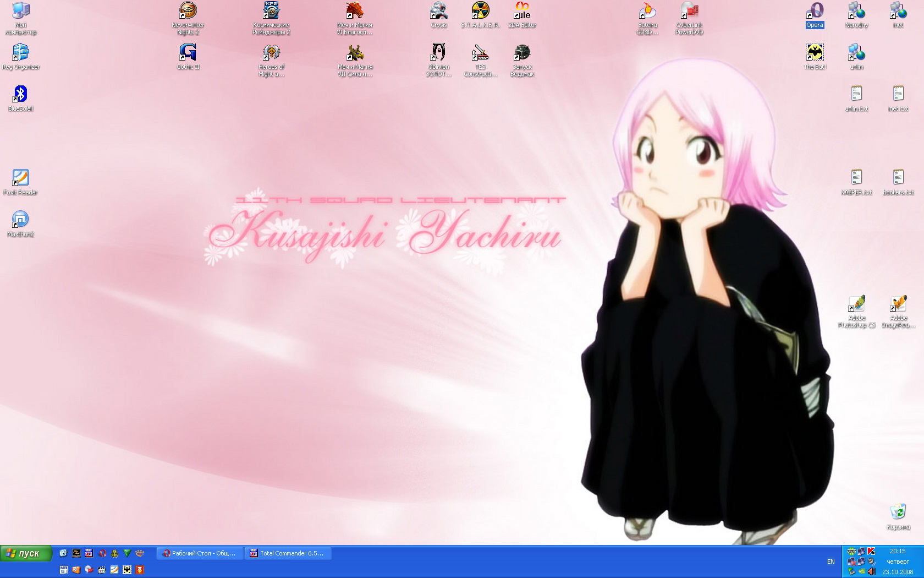Select the Heroes of Might shortcut
Viewport: 924px width, 578px height.
(x=272, y=60)
